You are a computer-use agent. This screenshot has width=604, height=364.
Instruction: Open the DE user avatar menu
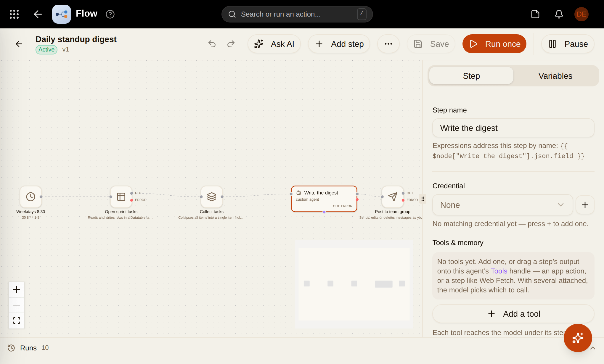click(x=581, y=14)
